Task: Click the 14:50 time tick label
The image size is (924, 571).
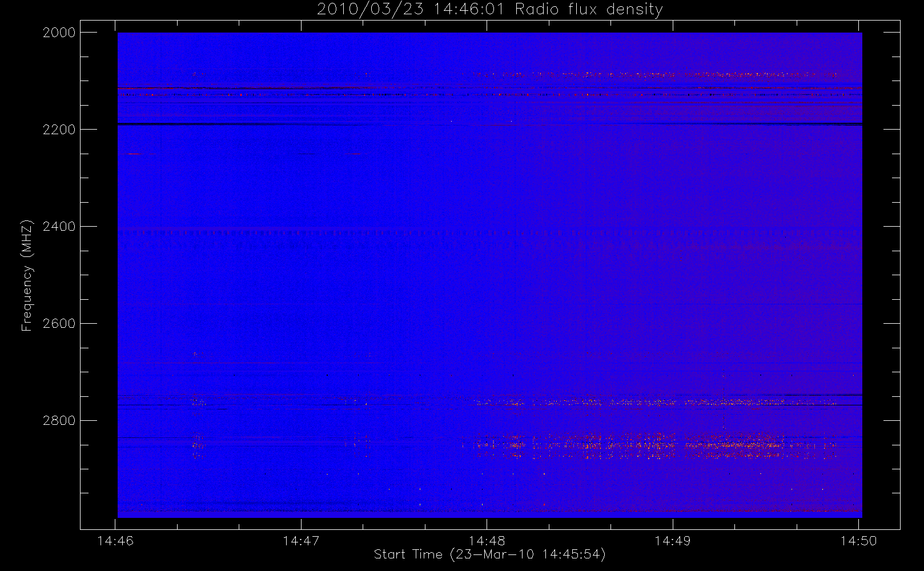Action: 858,541
